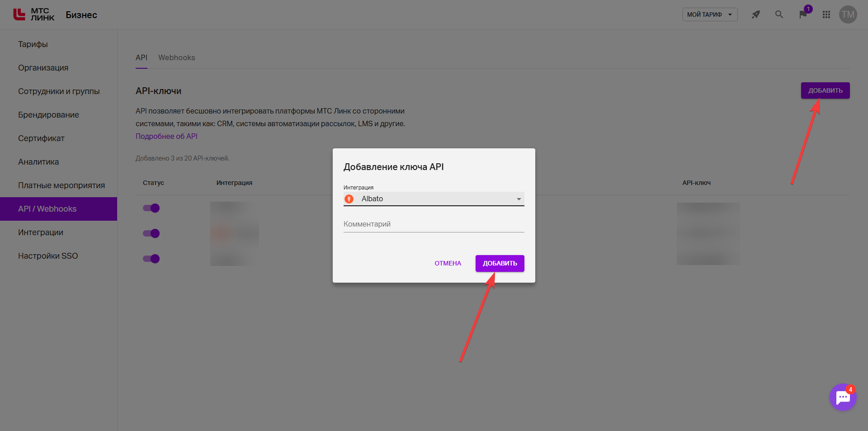The width and height of the screenshot is (868, 431).
Task: Click the Статус column header
Action: tap(153, 183)
